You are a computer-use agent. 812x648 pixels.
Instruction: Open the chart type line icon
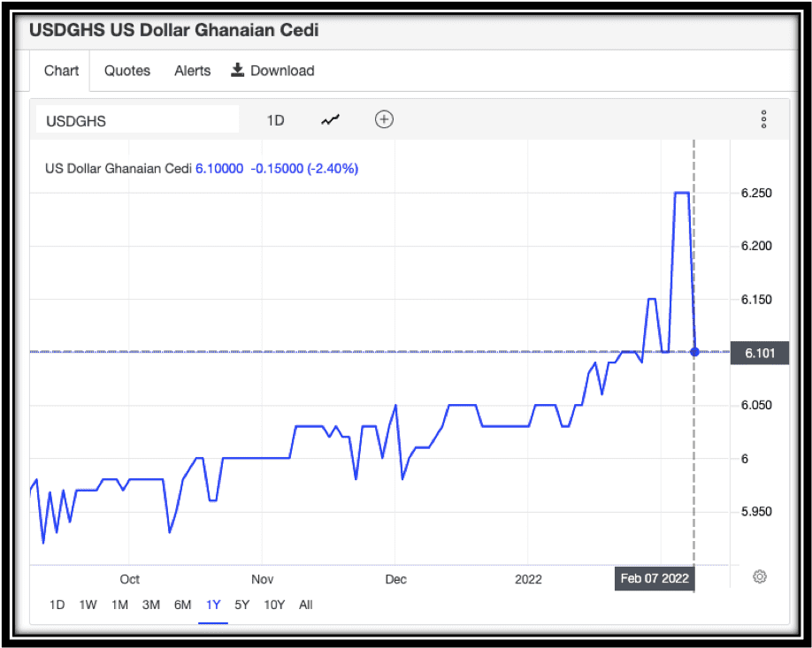(x=330, y=120)
